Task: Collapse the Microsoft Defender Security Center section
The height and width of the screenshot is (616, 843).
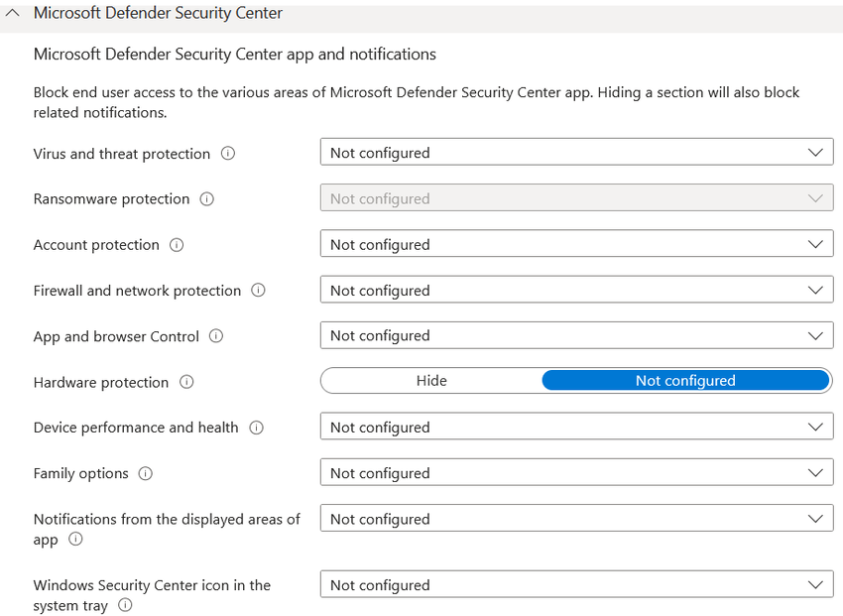Action: tap(13, 14)
